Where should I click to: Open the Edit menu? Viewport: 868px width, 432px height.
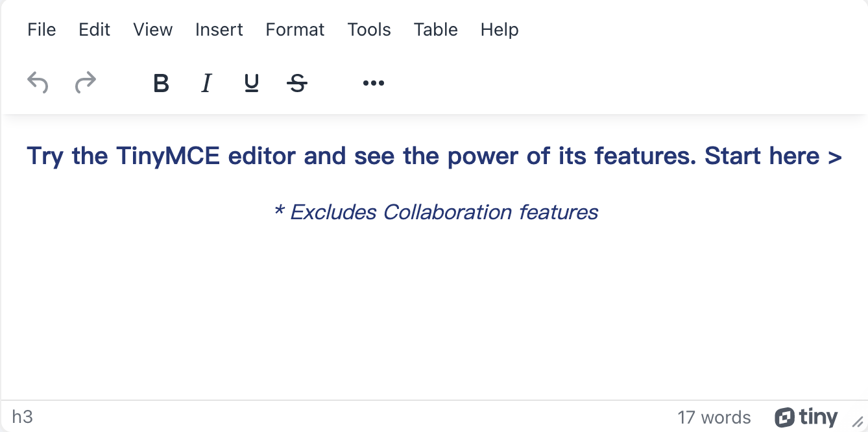click(95, 30)
